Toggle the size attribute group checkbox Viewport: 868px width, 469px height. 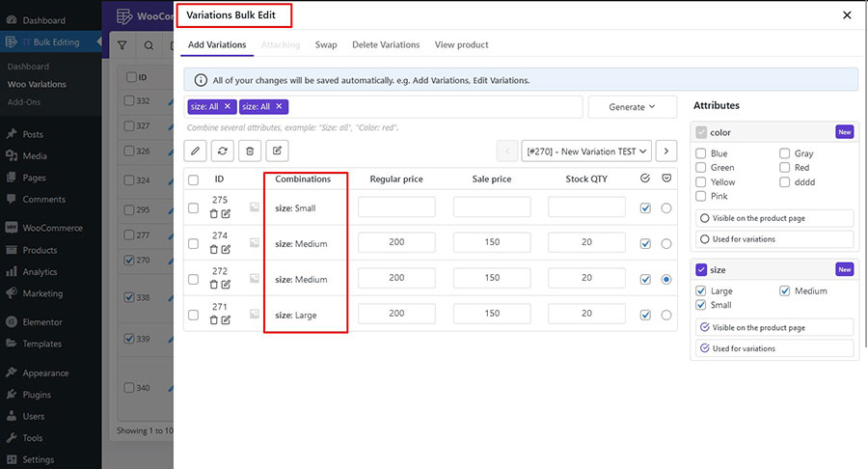point(701,269)
